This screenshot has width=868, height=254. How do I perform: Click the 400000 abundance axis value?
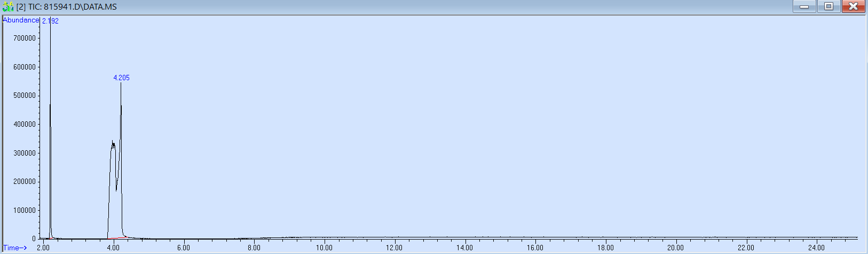tap(25, 125)
